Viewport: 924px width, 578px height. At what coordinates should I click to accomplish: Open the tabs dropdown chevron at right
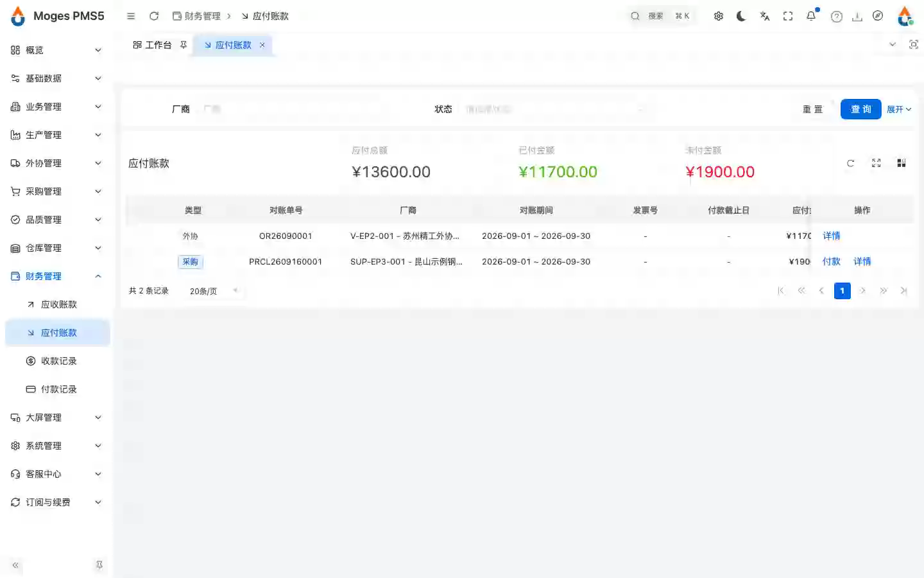click(x=893, y=44)
